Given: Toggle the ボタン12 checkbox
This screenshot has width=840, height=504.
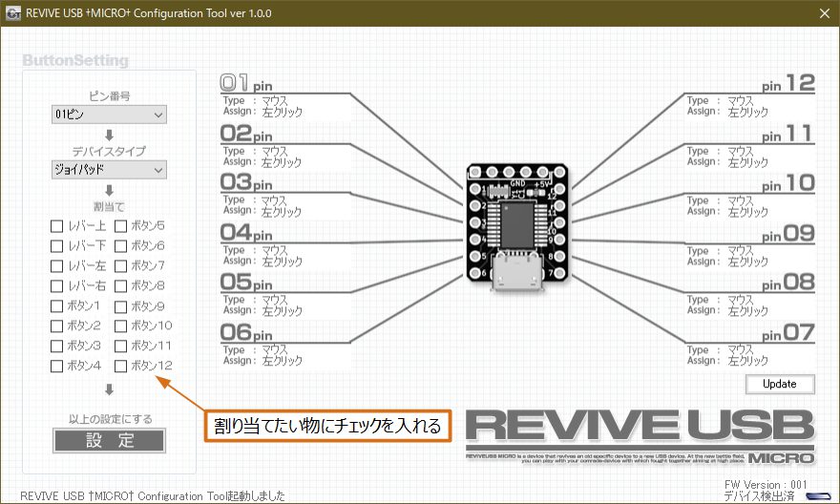Looking at the screenshot, I should tap(120, 366).
